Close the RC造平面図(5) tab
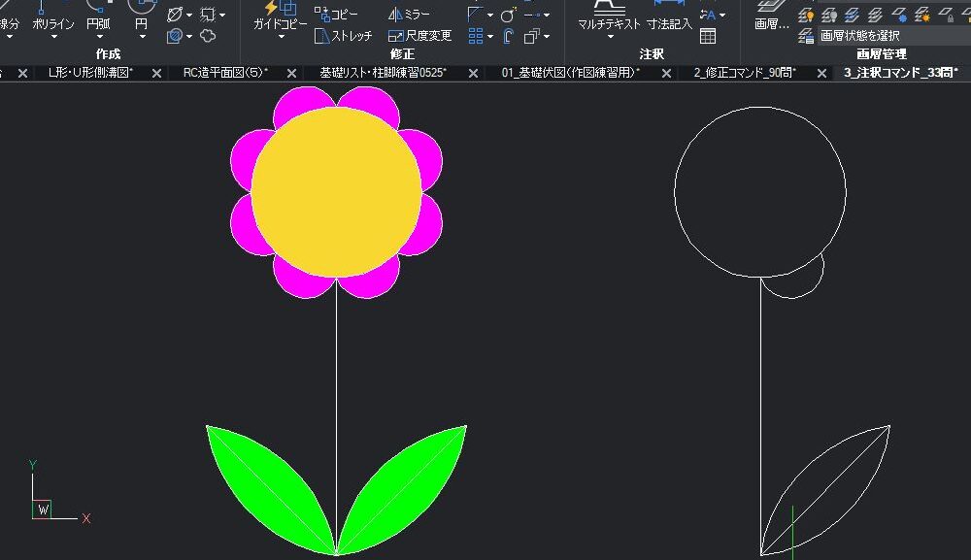Image resolution: width=971 pixels, height=560 pixels. point(291,73)
